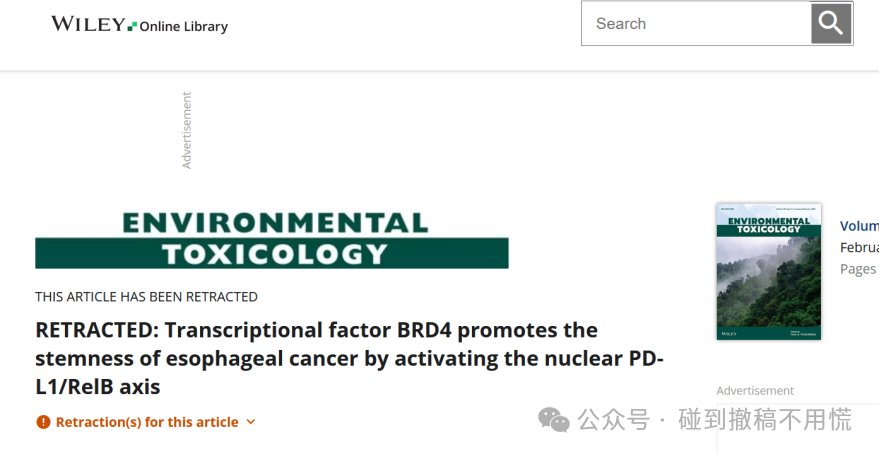Click the green square in Wiley logo
Viewport: 879px width, 454px height.
[x=132, y=26]
